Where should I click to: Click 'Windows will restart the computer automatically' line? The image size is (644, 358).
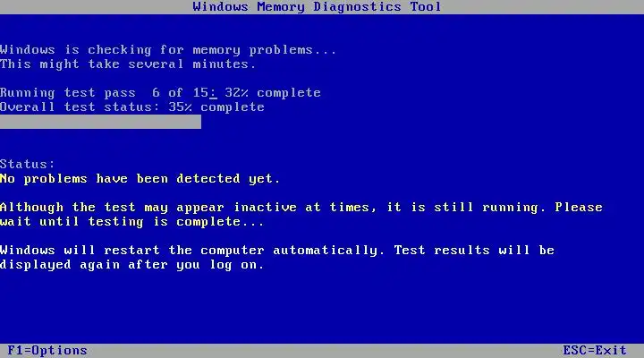click(277, 251)
